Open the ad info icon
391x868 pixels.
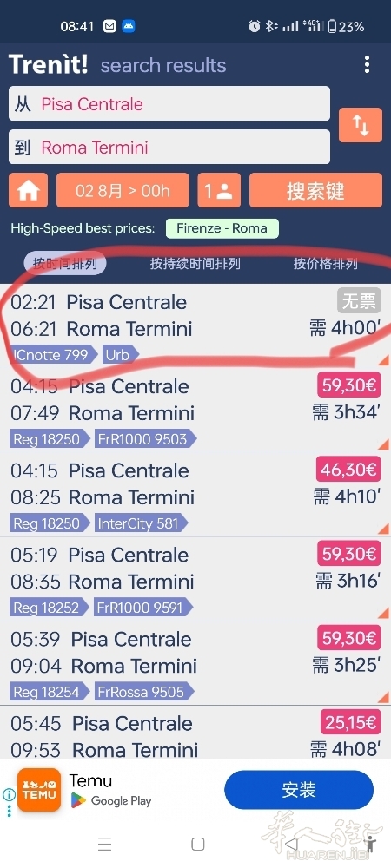click(x=9, y=795)
